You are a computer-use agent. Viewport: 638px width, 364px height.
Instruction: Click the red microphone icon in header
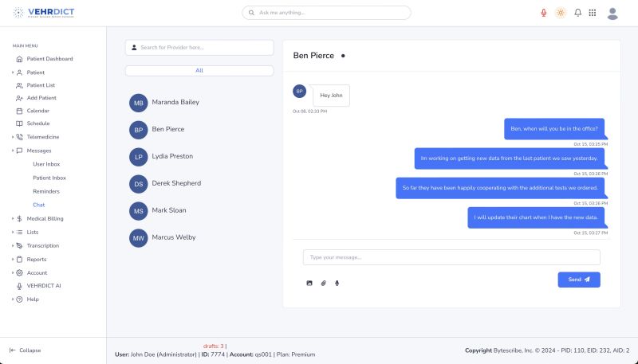click(x=544, y=13)
